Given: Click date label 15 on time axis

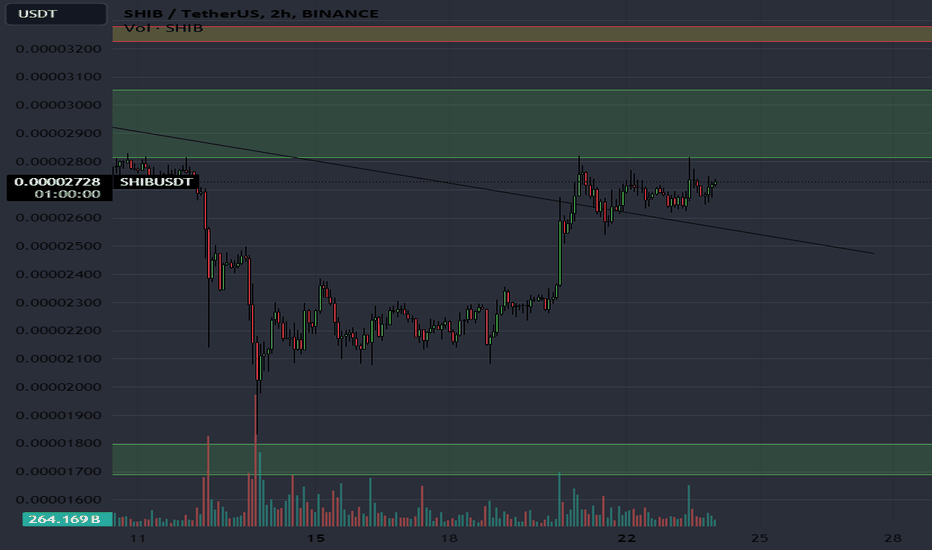Looking at the screenshot, I should pyautogui.click(x=316, y=538).
